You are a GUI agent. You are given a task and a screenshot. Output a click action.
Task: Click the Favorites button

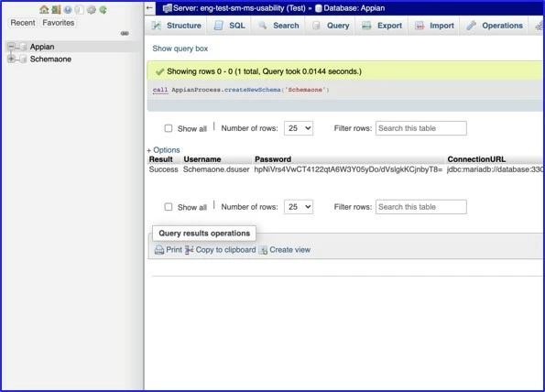point(59,23)
